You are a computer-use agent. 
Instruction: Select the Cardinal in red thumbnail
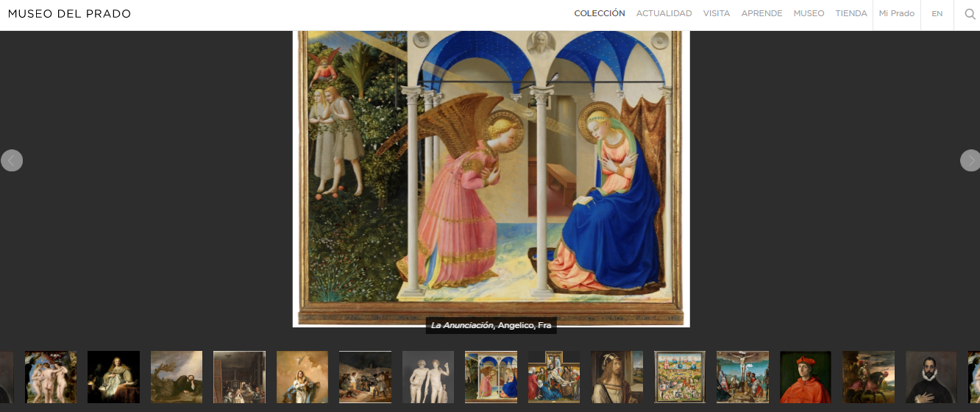[x=806, y=377]
